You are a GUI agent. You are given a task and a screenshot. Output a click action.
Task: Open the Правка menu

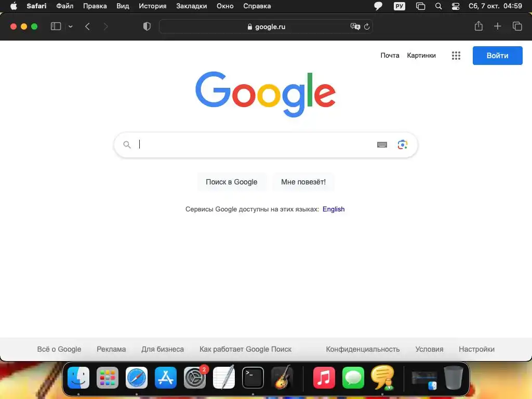(x=95, y=6)
